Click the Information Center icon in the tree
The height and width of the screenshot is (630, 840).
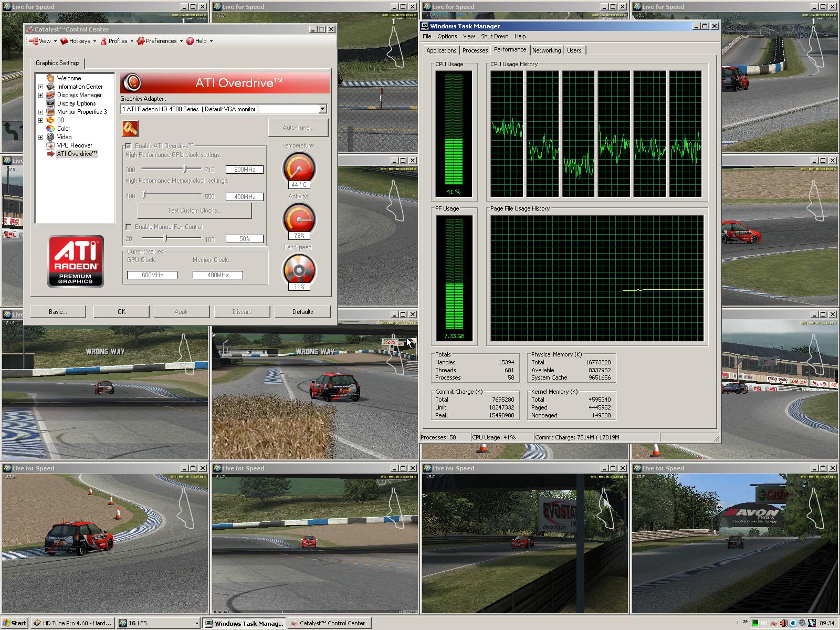pos(50,87)
